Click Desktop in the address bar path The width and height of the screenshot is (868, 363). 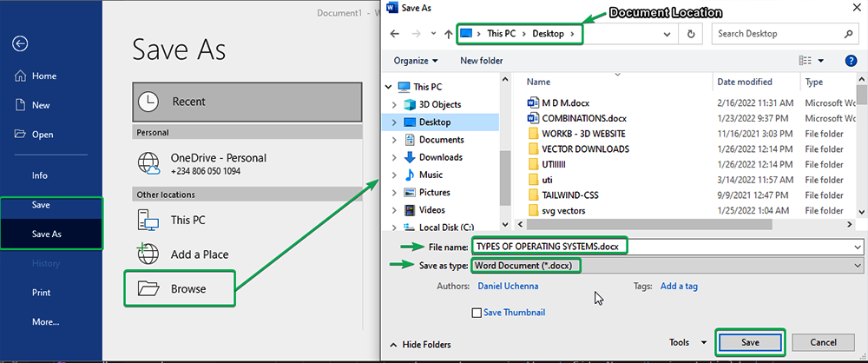click(x=548, y=34)
